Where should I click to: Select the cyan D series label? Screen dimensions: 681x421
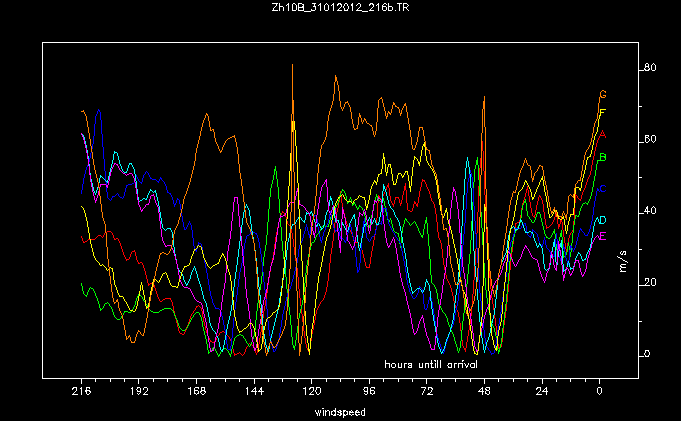click(x=602, y=220)
